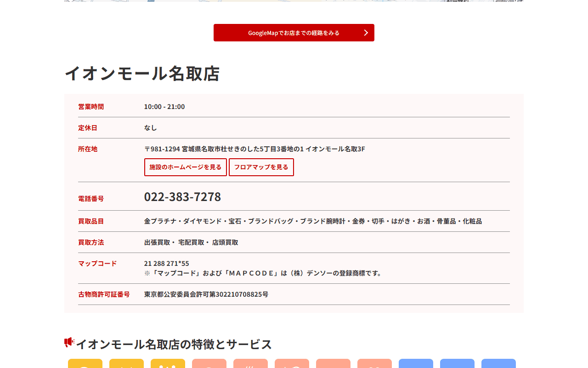Select the license number 東京都公安委員会許可第302210708825号
588x368 pixels.
[x=206, y=294]
